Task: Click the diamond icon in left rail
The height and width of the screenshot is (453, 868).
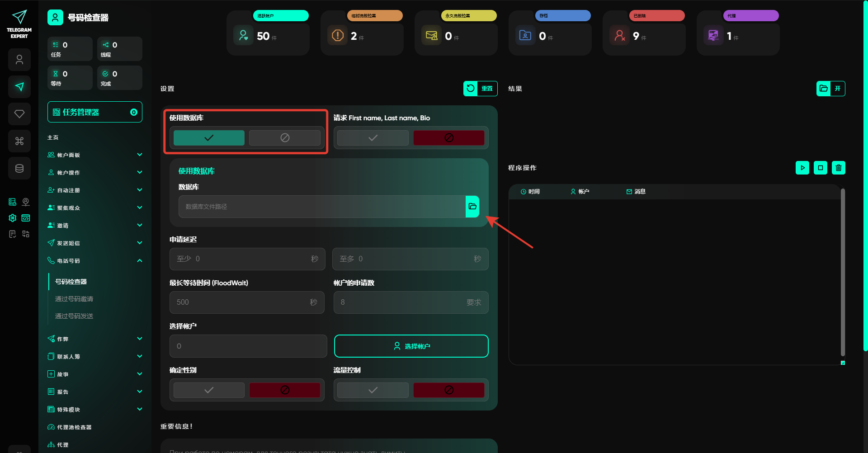Action: [x=19, y=114]
